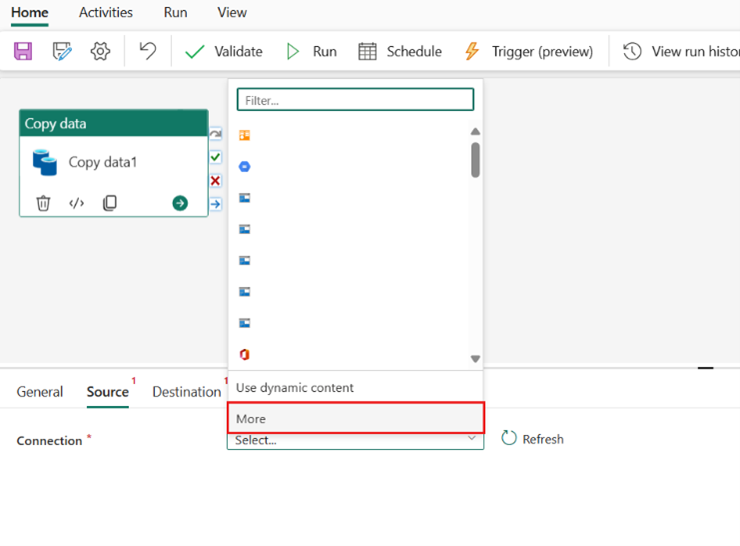Click the red X failure output connector
Screen dimensions: 740x546
[215, 181]
